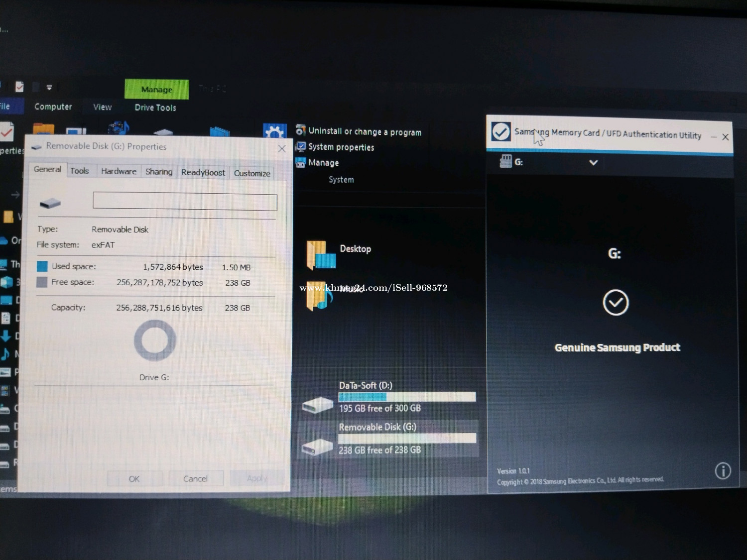Screen dimensions: 747x560
Task: Click the 1,572,864 bytes used space value
Action: pos(173,267)
